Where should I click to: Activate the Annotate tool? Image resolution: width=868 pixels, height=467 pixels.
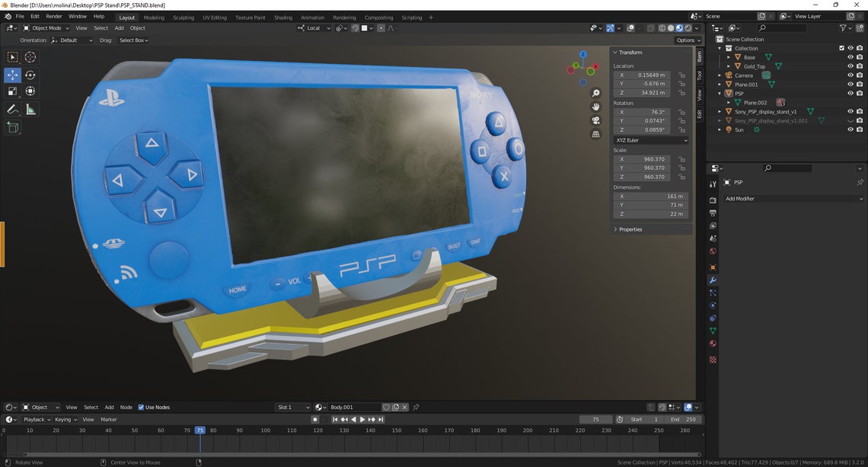pyautogui.click(x=12, y=109)
